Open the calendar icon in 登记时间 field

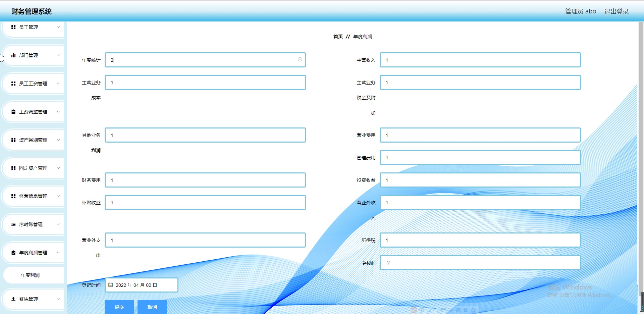[111, 285]
